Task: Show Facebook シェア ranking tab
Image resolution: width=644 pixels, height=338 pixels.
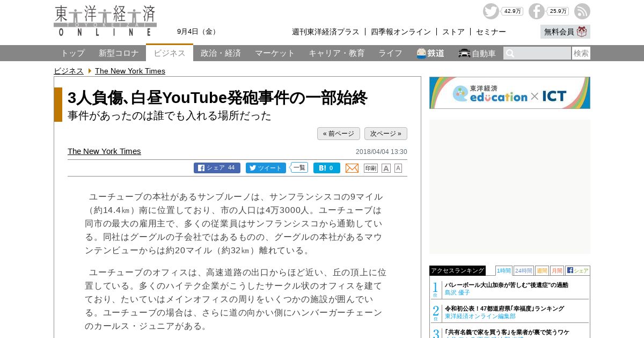Action: (577, 270)
